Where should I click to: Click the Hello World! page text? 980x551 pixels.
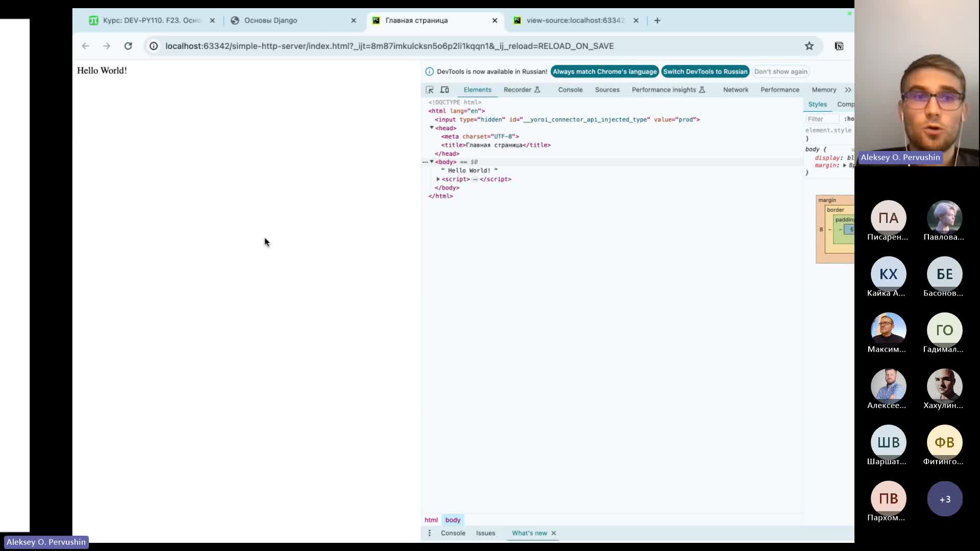pyautogui.click(x=102, y=70)
